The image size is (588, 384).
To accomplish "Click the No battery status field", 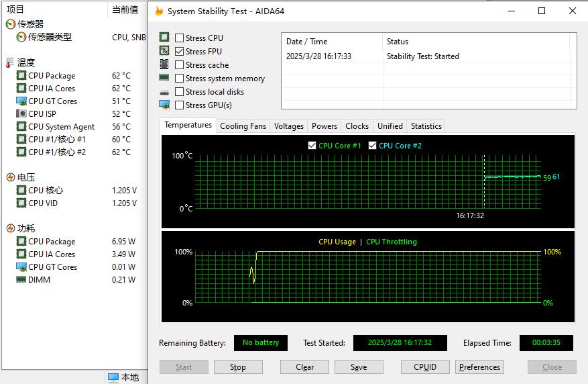I will (261, 342).
